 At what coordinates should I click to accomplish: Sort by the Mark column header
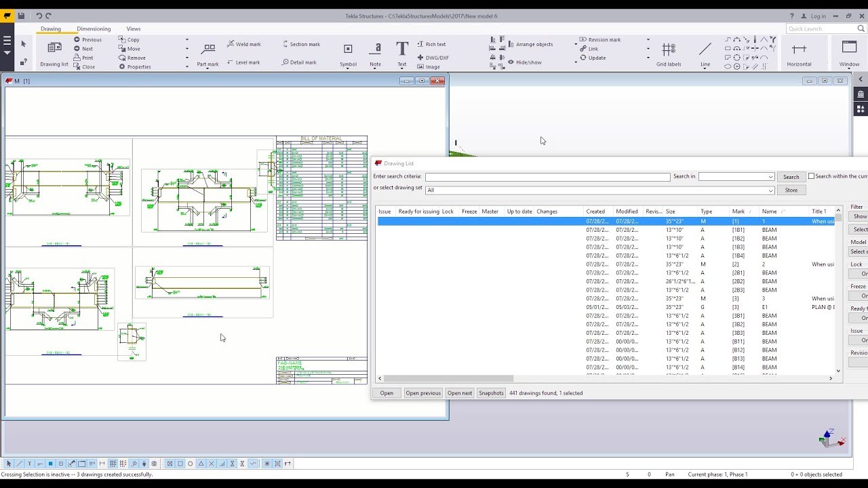[745, 211]
